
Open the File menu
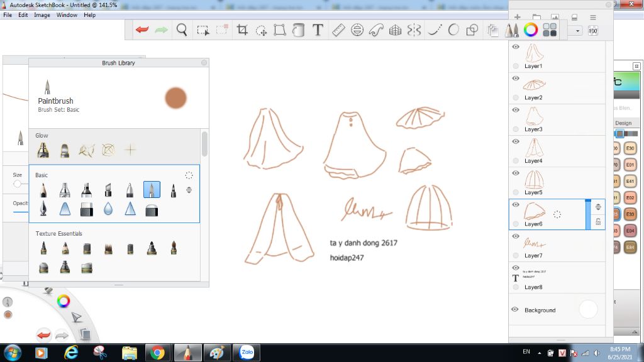click(8, 15)
